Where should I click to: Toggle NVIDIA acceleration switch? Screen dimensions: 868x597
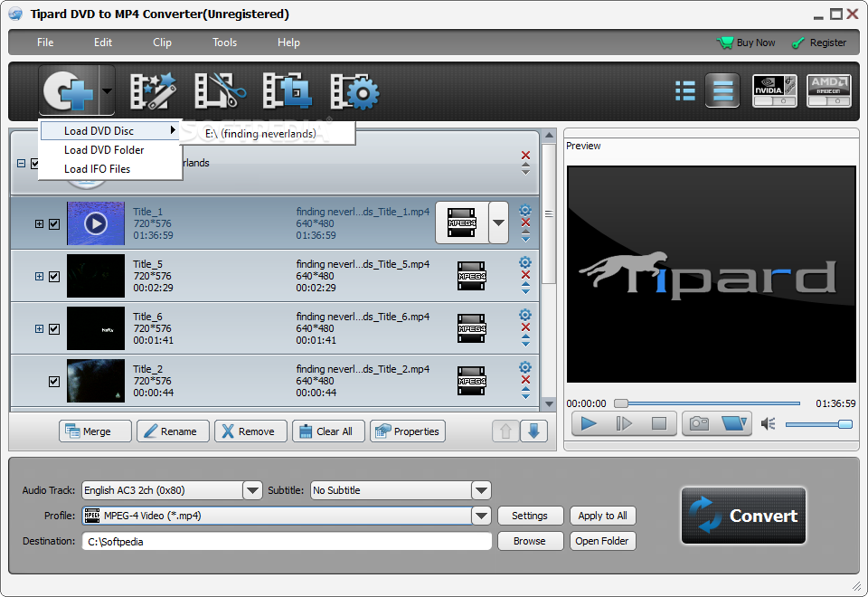point(775,90)
